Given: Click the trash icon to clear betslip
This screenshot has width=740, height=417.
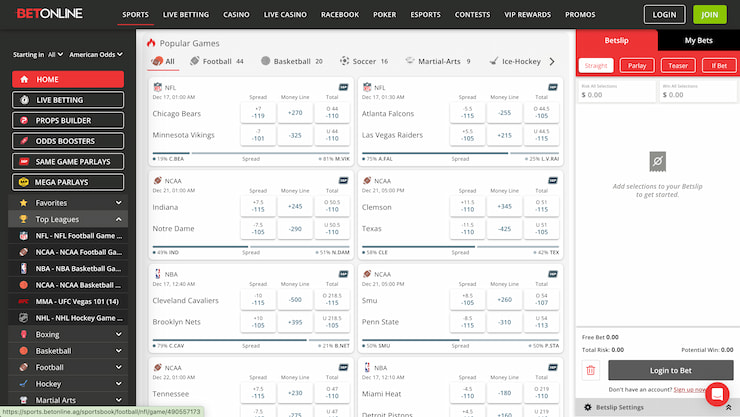Looking at the screenshot, I should pos(591,370).
